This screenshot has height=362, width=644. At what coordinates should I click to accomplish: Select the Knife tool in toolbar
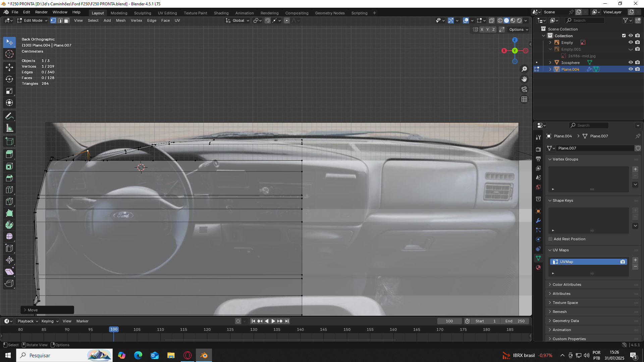click(9, 201)
